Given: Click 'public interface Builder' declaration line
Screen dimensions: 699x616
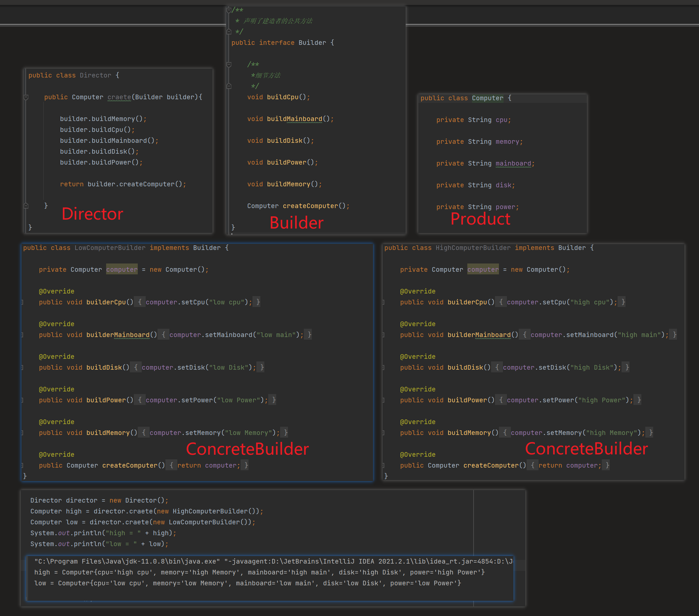Looking at the screenshot, I should click(282, 43).
